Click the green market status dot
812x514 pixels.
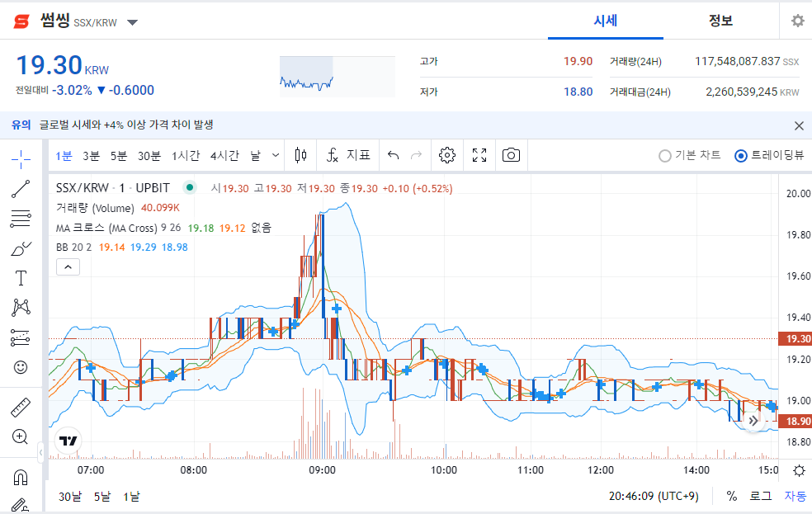[x=190, y=187]
